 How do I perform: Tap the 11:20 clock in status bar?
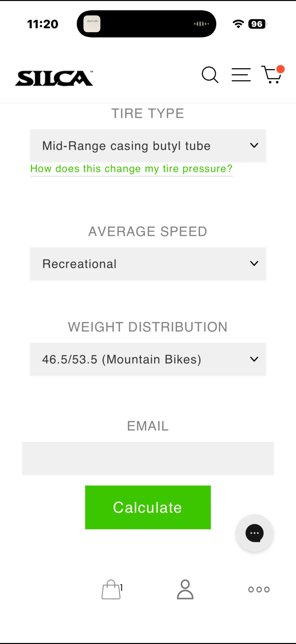coord(43,24)
